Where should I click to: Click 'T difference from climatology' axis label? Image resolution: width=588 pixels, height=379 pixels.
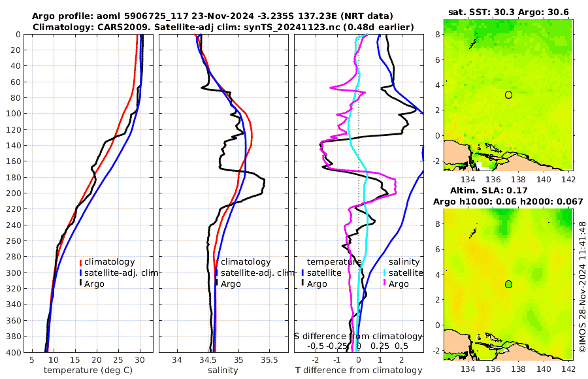click(x=359, y=371)
